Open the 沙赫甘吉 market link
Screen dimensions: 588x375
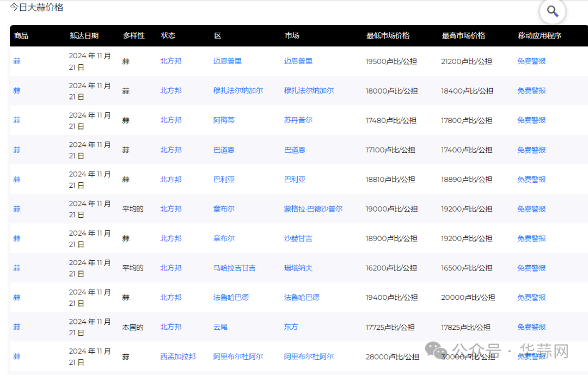[x=298, y=238]
